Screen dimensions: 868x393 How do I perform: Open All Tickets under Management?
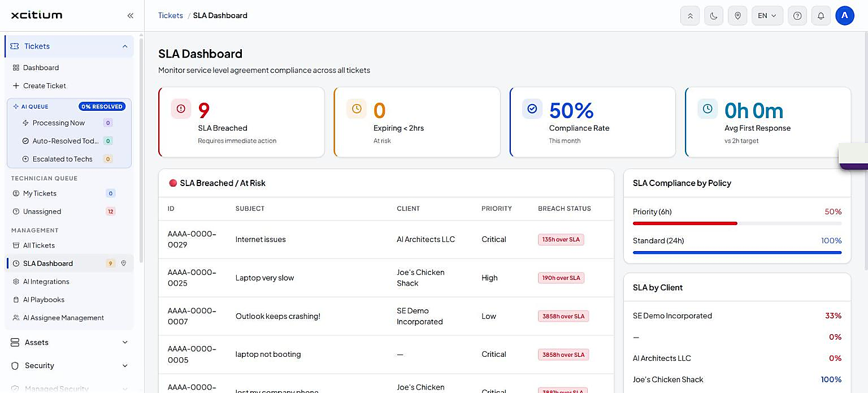coord(69,245)
